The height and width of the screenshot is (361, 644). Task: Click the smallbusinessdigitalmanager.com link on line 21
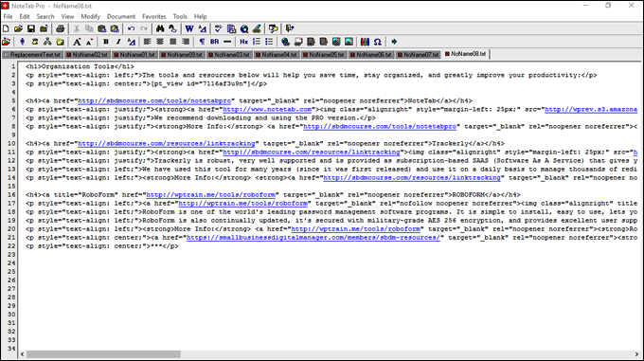point(313,238)
